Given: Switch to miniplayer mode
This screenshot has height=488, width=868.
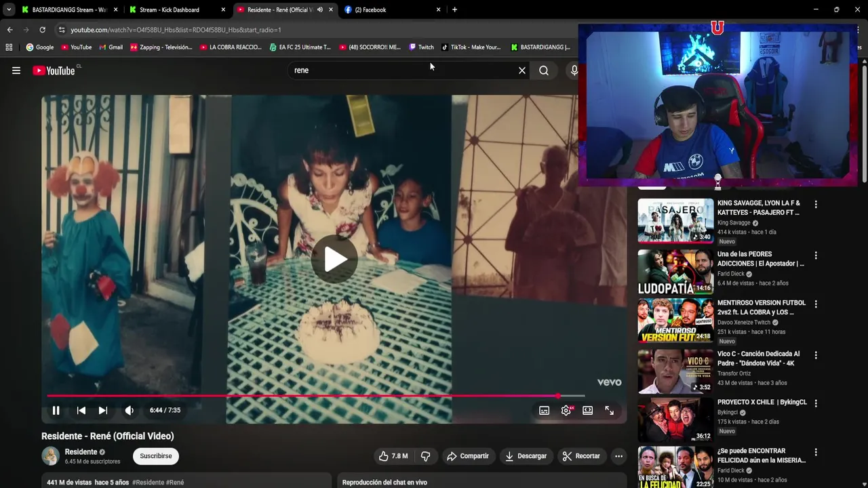Looking at the screenshot, I should 588,410.
